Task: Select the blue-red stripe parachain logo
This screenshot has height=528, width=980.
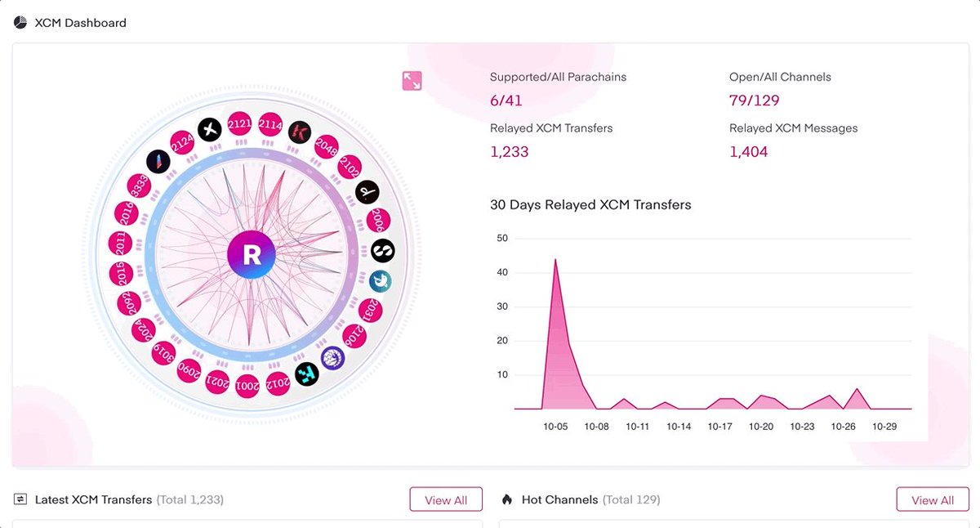Action: point(158,162)
